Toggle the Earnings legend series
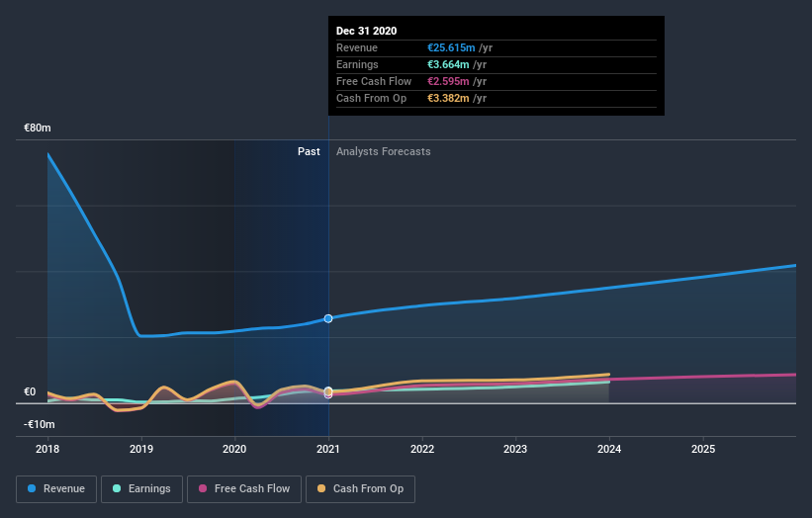The image size is (812, 518). tap(141, 489)
